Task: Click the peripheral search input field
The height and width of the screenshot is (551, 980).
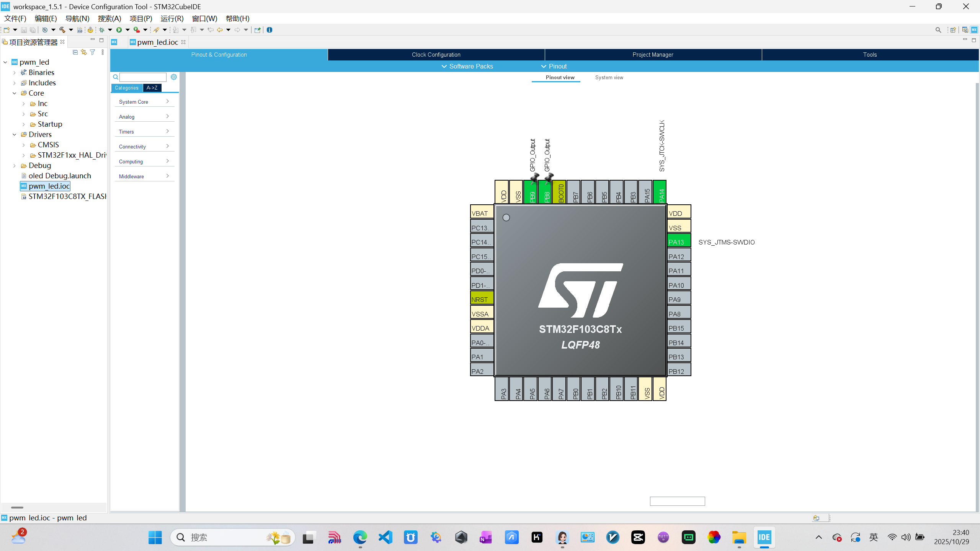Action: click(x=143, y=77)
